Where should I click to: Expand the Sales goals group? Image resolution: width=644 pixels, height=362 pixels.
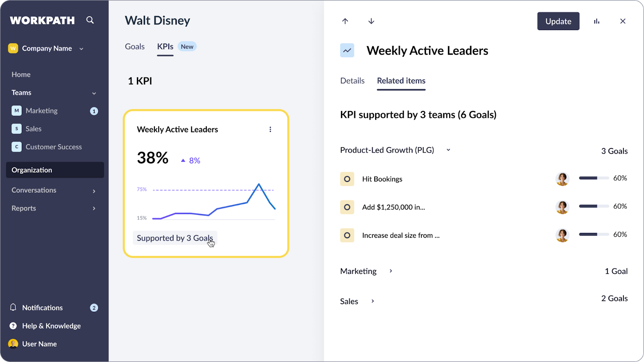pos(373,301)
